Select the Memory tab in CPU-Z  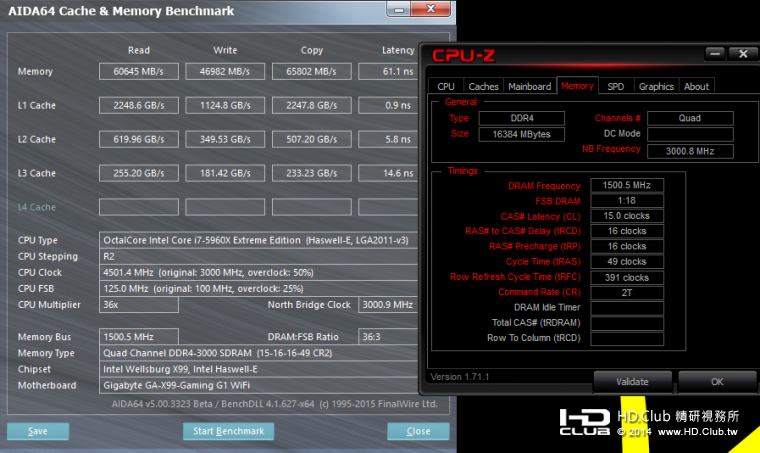577,86
